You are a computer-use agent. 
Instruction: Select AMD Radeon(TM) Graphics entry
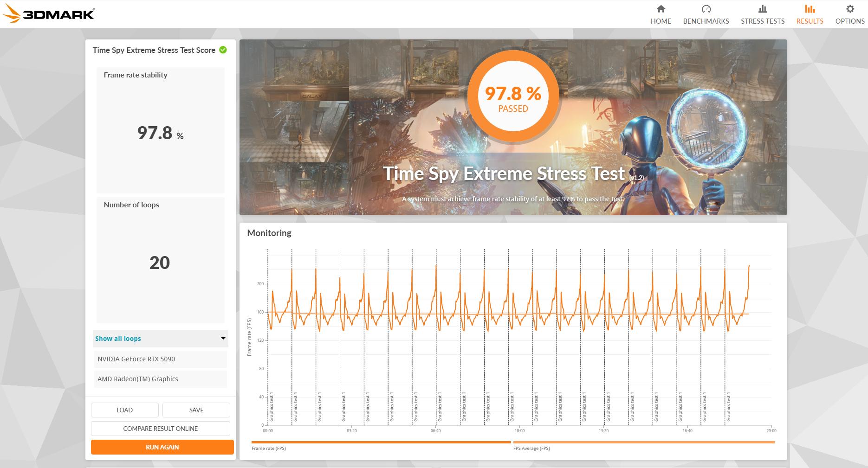tap(161, 379)
